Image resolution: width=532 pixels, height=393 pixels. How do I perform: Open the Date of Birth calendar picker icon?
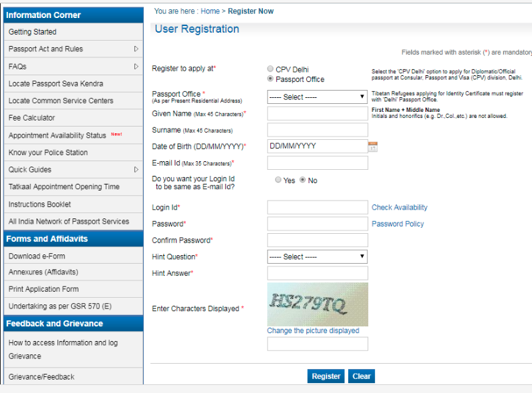coord(373,147)
